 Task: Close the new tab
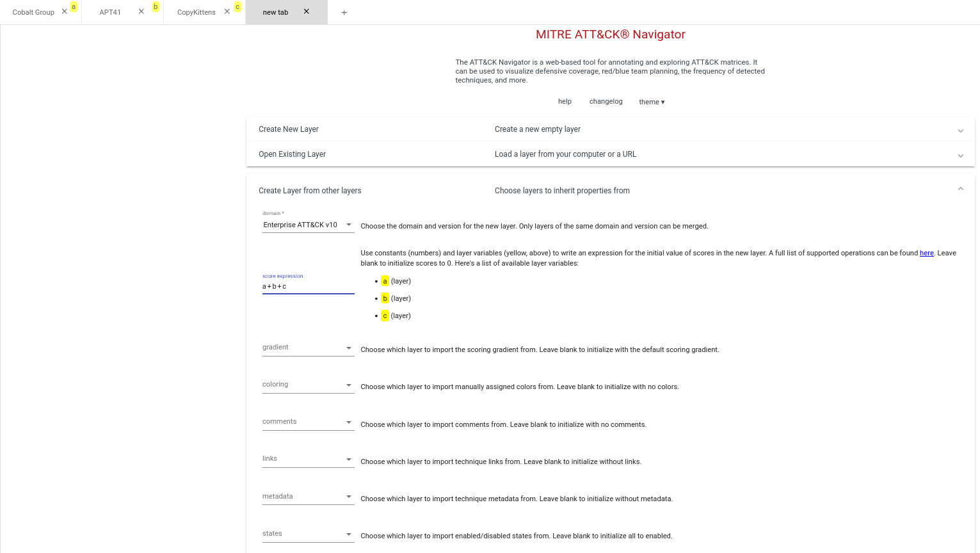(x=307, y=12)
